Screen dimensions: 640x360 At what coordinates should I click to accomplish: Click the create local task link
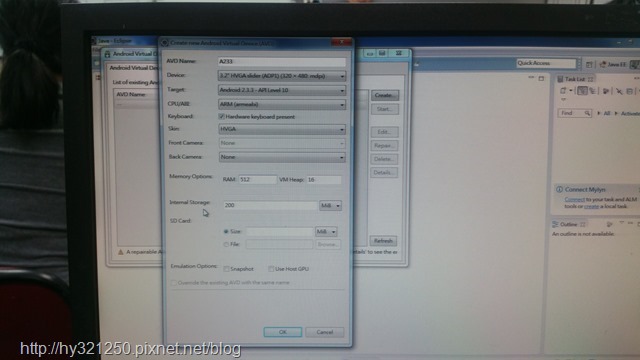pyautogui.click(x=591, y=207)
